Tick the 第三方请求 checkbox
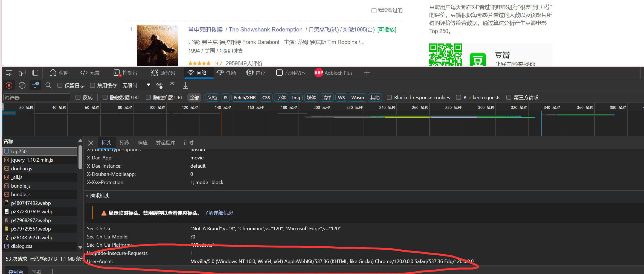 [509, 97]
